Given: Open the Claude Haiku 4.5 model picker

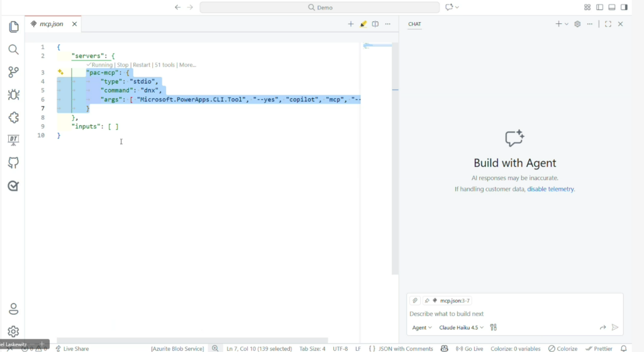Looking at the screenshot, I should point(461,327).
